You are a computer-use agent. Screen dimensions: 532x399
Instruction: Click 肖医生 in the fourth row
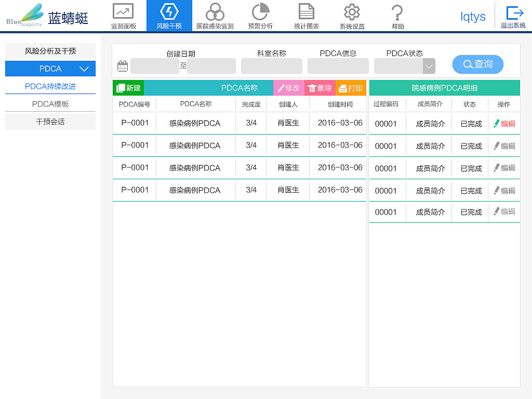[288, 190]
